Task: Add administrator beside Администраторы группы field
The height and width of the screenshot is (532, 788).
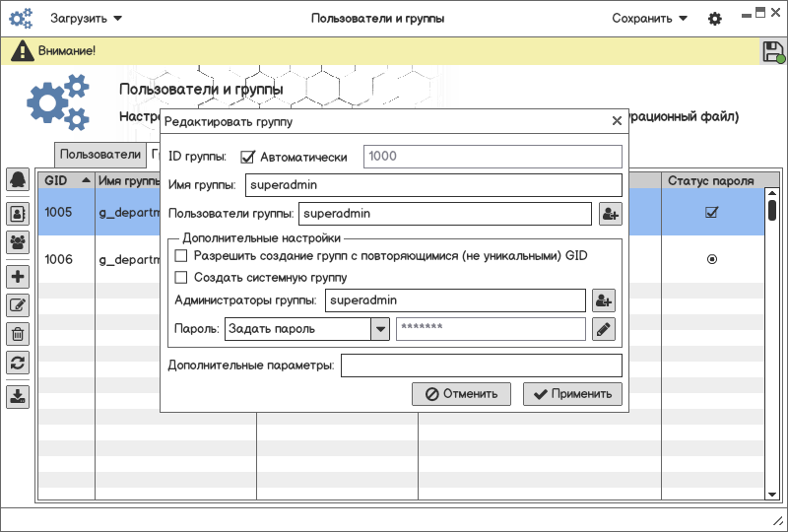Action: pyautogui.click(x=603, y=300)
